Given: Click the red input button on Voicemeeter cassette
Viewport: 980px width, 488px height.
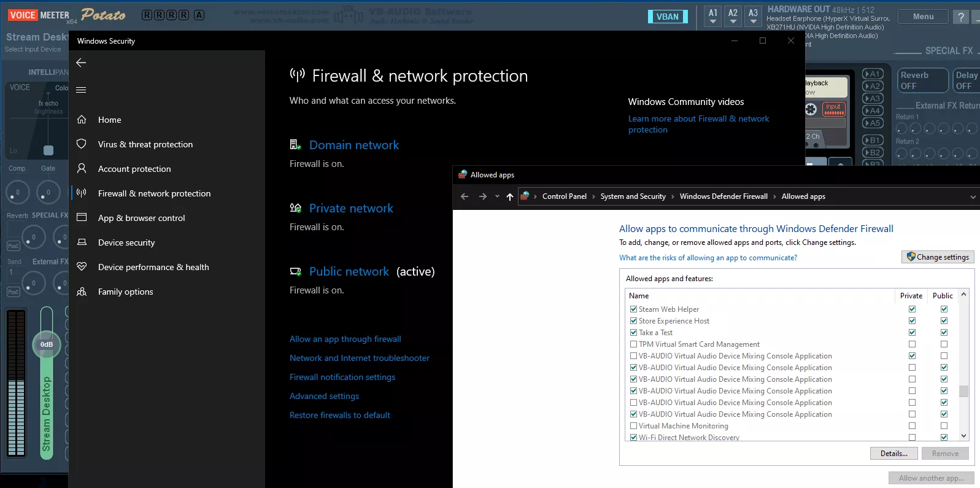Looking at the screenshot, I should tap(833, 109).
